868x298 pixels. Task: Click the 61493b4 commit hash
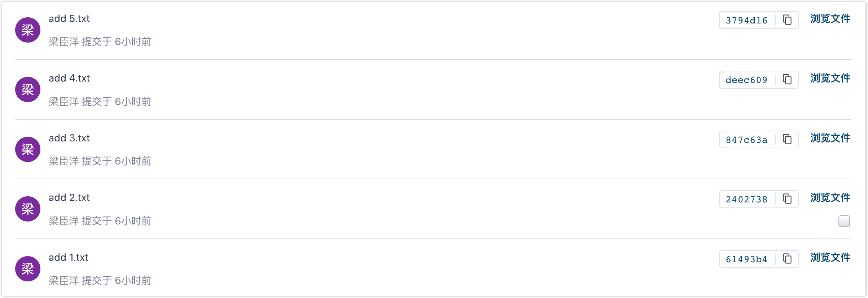coord(746,259)
